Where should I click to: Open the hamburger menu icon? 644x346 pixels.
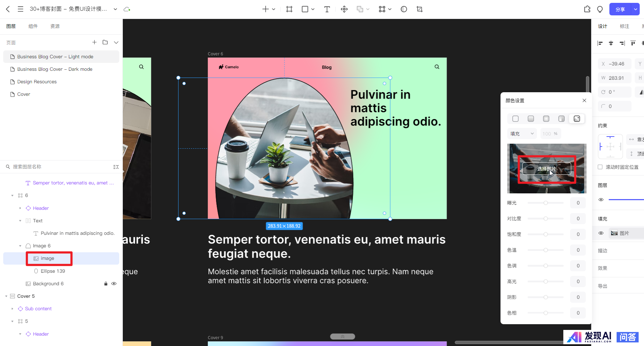coord(20,9)
